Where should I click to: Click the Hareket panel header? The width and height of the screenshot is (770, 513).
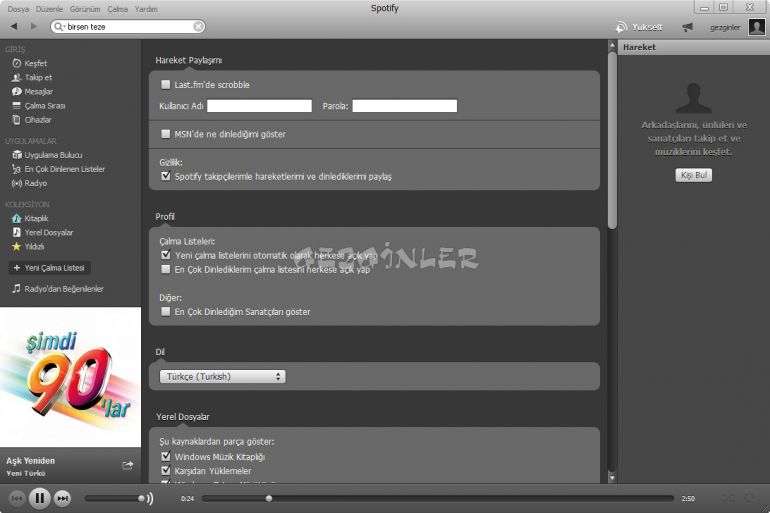[693, 47]
